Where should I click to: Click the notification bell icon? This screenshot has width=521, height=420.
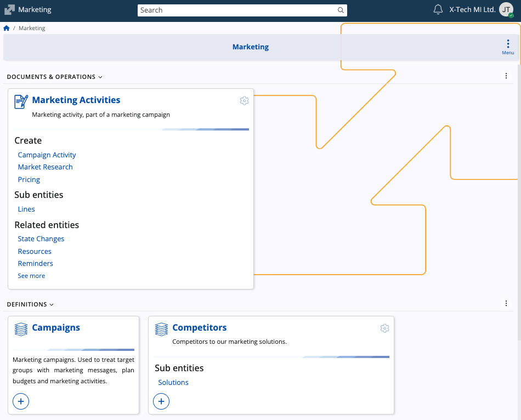click(438, 10)
